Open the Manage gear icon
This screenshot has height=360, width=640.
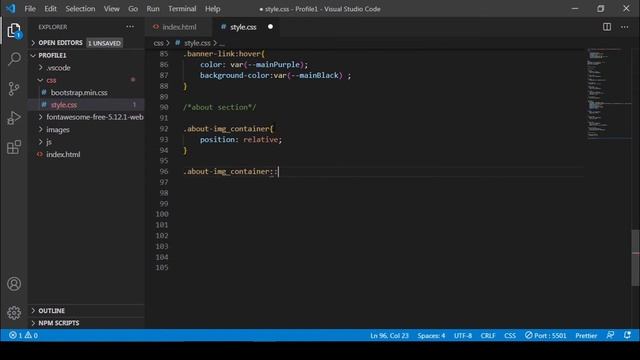point(14,313)
